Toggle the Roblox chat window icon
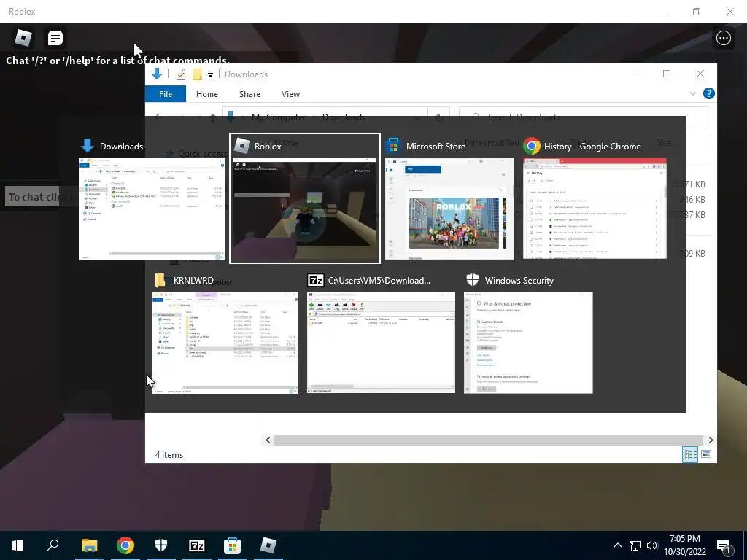 [55, 38]
